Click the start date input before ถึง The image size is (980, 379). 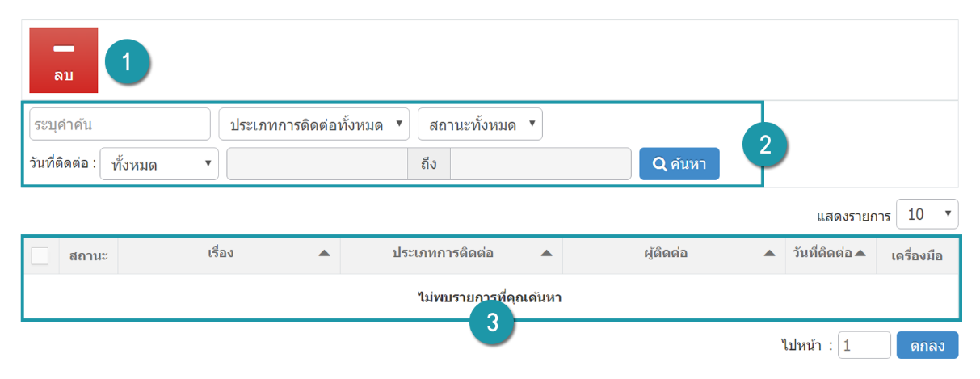pos(318,164)
